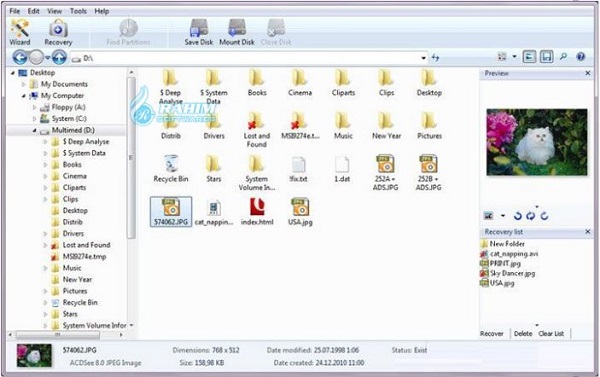Click the folder tree horizontal scrollbar
The height and width of the screenshot is (377, 600).
(x=57, y=335)
